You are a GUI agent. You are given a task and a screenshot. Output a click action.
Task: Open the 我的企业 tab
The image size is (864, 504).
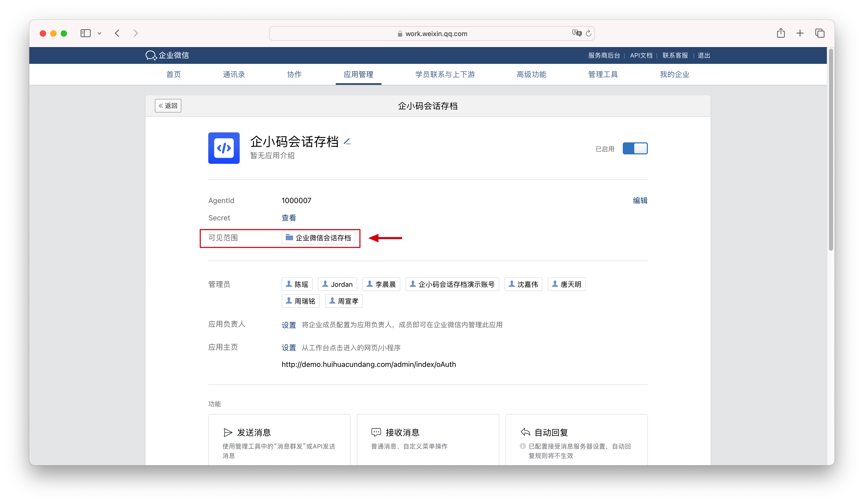point(674,74)
